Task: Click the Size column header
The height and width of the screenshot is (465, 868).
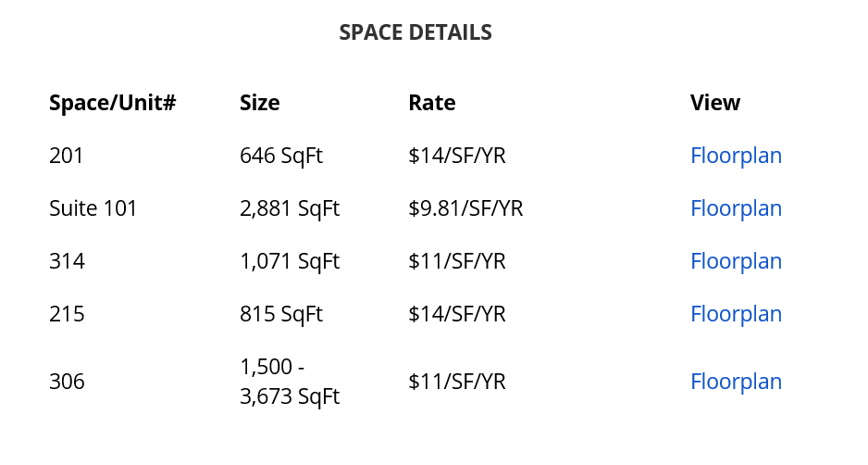Action: (259, 103)
